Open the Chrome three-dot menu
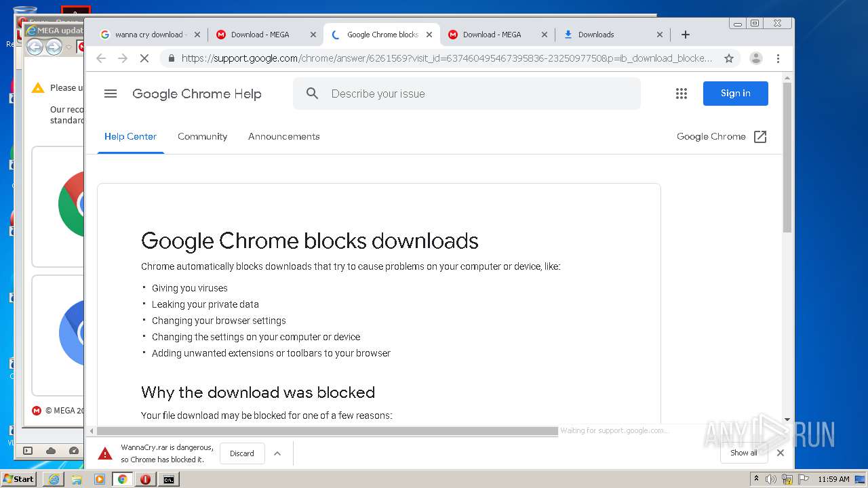 coord(778,58)
